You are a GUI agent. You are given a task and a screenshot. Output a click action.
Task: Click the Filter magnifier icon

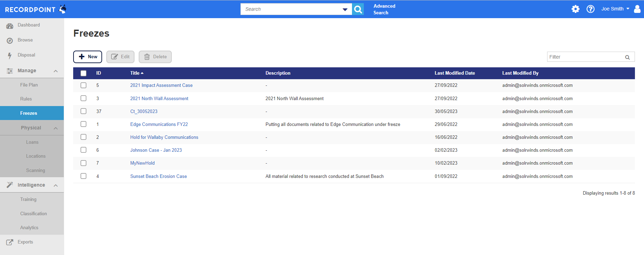(627, 57)
